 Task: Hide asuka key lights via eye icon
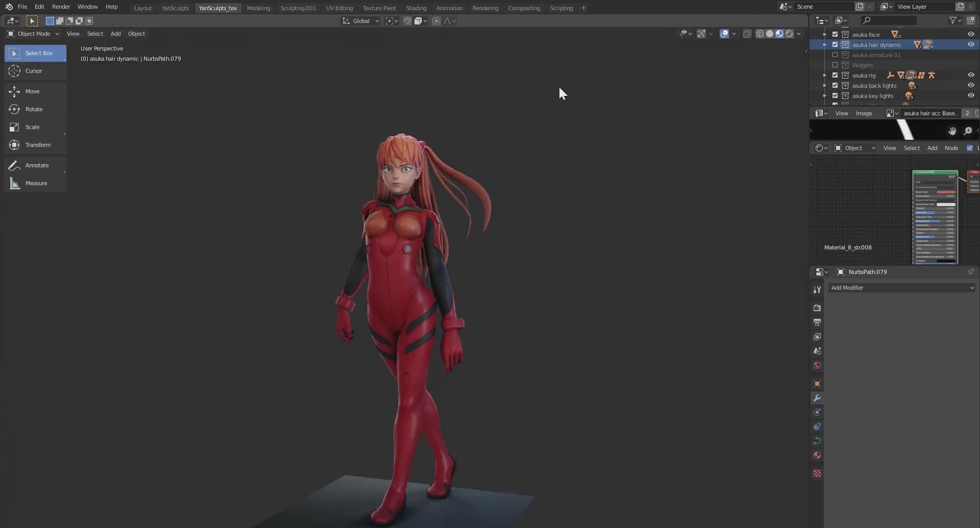coord(971,96)
